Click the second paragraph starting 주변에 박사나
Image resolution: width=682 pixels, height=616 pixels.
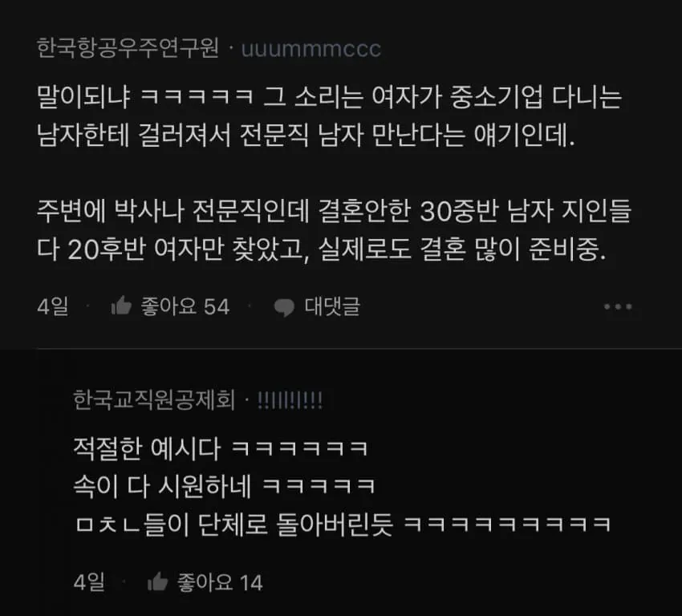[334, 230]
